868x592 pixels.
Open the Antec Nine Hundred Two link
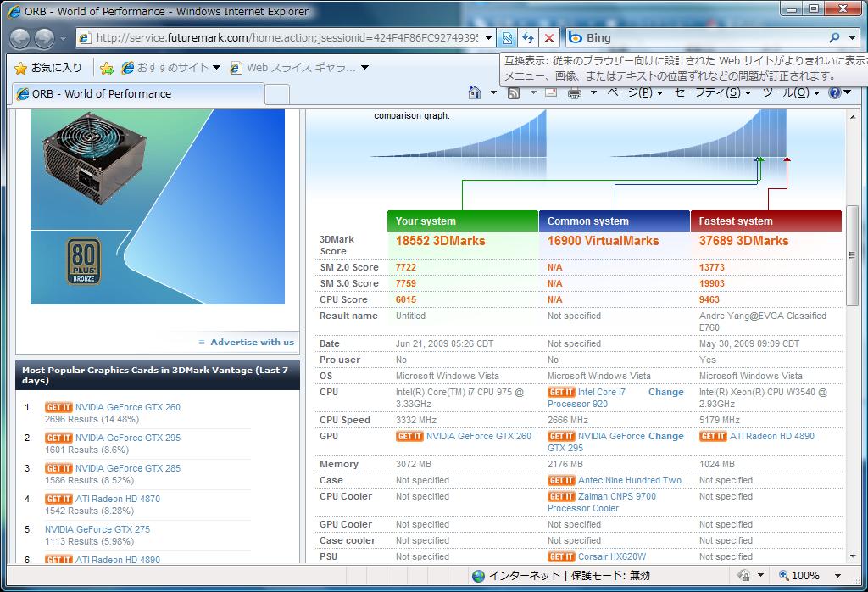coord(630,480)
